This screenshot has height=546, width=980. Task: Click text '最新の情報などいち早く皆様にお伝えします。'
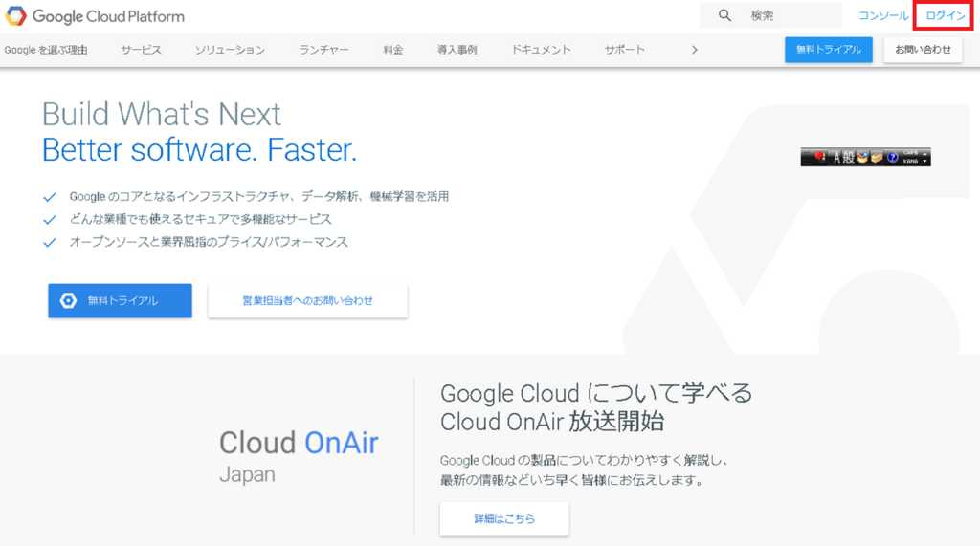pos(572,480)
